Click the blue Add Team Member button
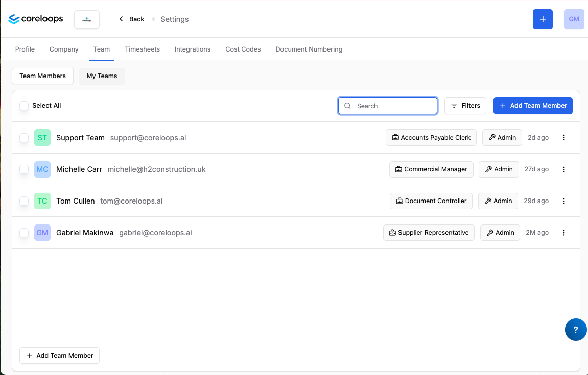The image size is (588, 375). click(x=533, y=106)
